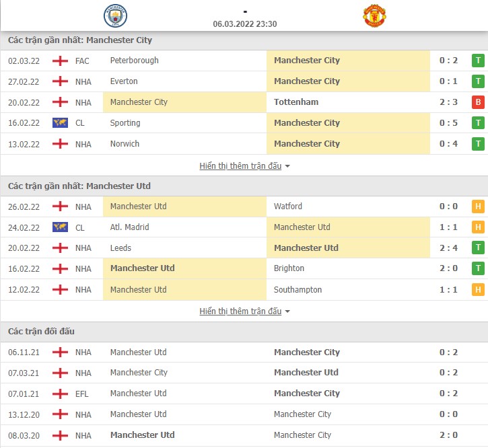Expand more matches under Manchester Utd section
Viewport: 488px width, 448px height.
click(x=240, y=311)
